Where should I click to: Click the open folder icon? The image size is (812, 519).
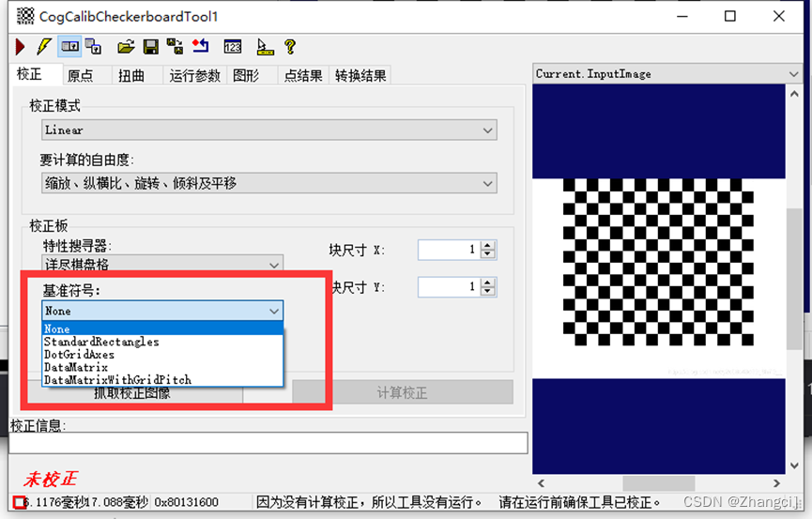click(126, 47)
